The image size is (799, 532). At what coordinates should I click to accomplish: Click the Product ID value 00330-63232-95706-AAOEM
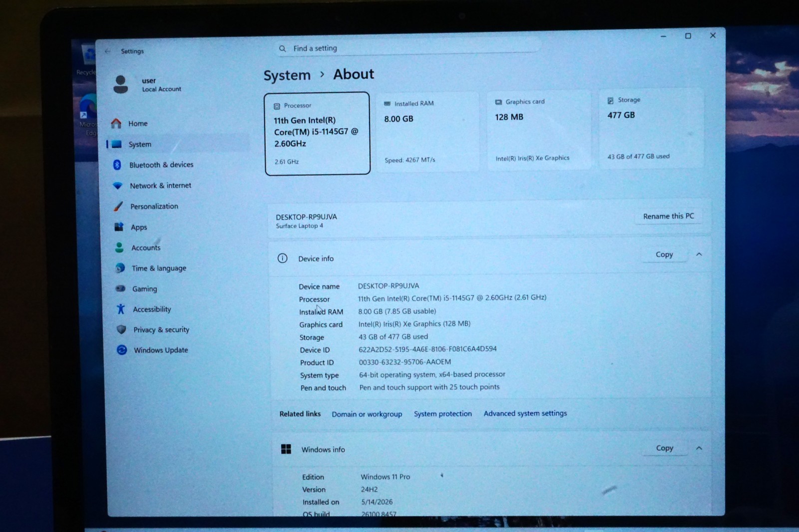405,362
